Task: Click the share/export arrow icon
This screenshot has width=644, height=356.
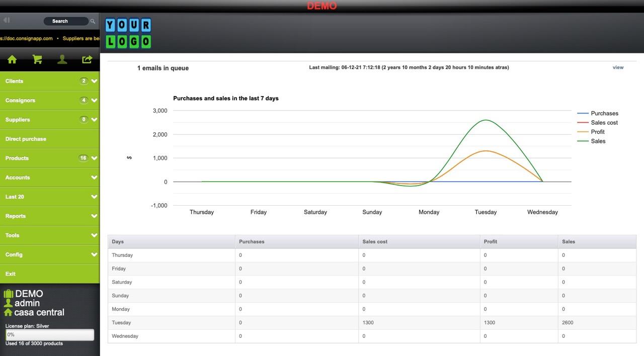Action: [x=87, y=59]
